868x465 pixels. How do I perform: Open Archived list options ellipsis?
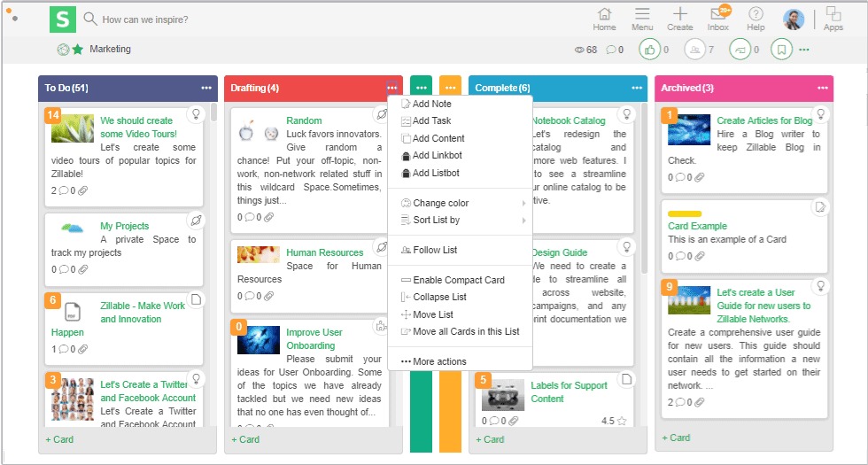point(823,88)
